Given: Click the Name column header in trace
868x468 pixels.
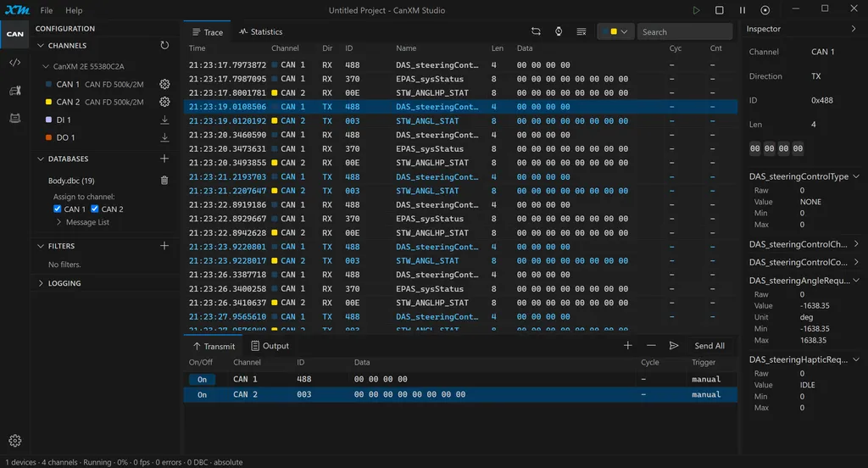Looking at the screenshot, I should [x=406, y=48].
